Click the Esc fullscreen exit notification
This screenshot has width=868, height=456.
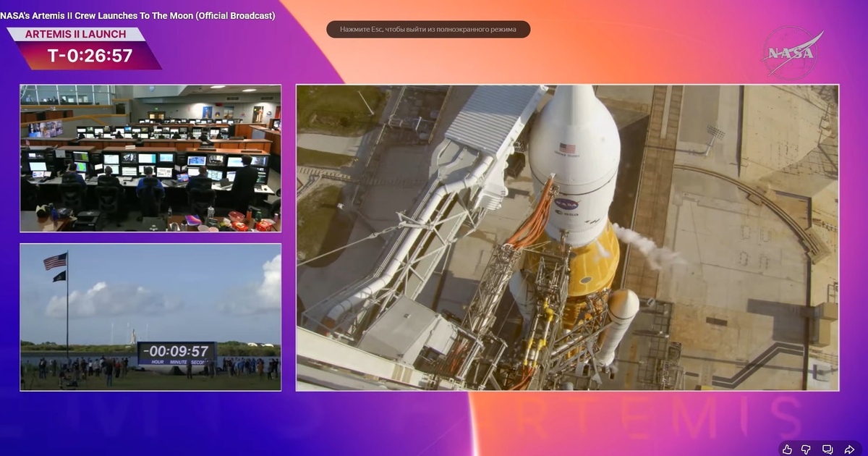point(428,29)
